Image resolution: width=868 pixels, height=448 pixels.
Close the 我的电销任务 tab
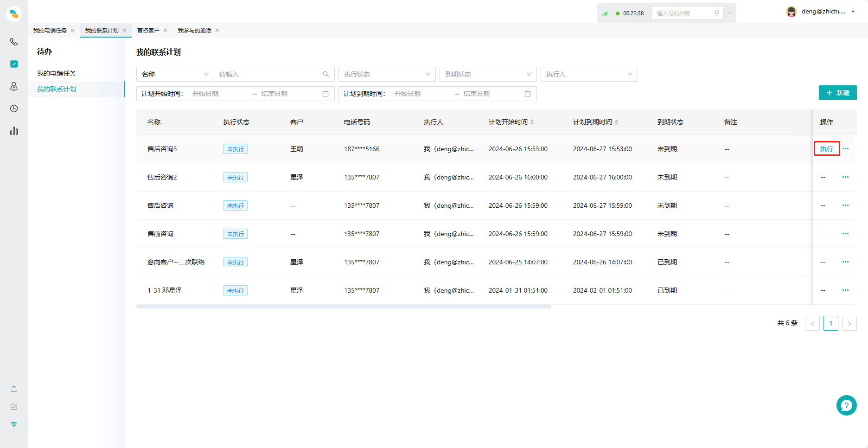click(x=72, y=31)
